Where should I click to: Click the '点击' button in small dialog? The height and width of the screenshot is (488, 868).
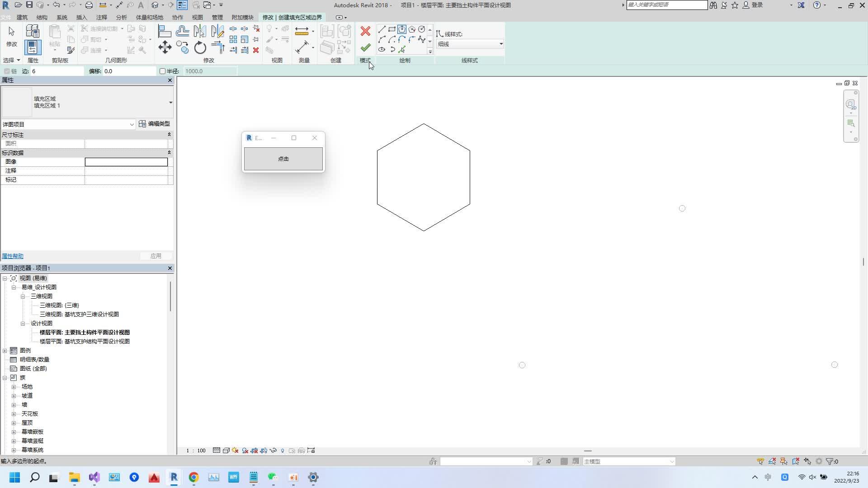[x=283, y=159]
